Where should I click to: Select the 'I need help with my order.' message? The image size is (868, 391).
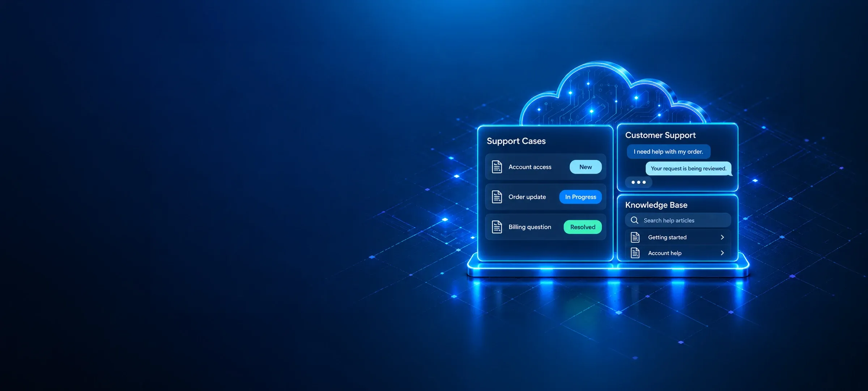coord(669,152)
